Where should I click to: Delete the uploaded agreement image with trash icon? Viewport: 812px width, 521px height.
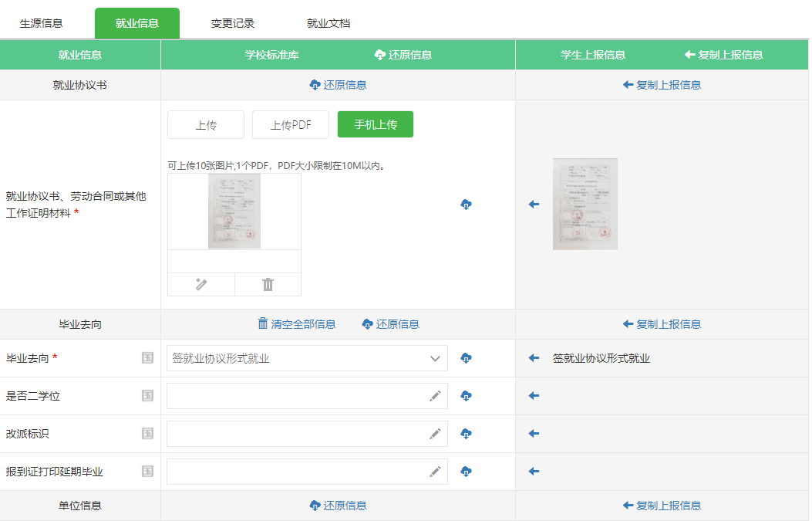[268, 284]
